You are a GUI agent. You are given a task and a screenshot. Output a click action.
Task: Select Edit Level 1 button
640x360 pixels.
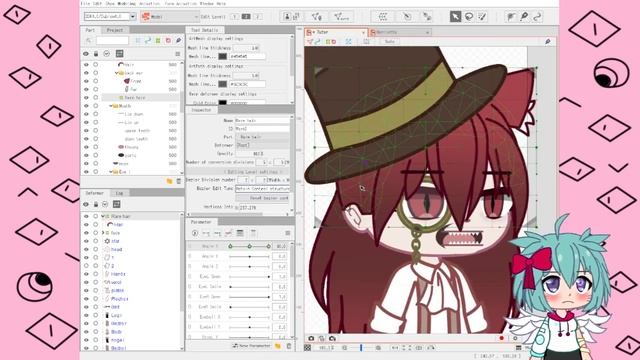tap(235, 17)
